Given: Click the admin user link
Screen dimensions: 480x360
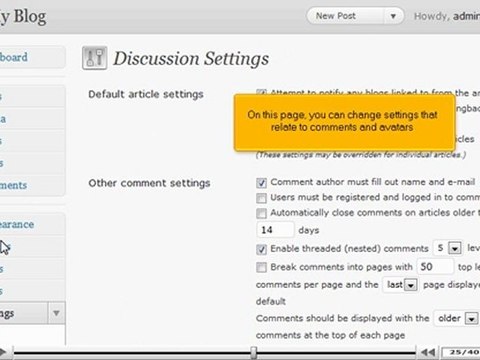Looking at the screenshot, I should (466, 16).
